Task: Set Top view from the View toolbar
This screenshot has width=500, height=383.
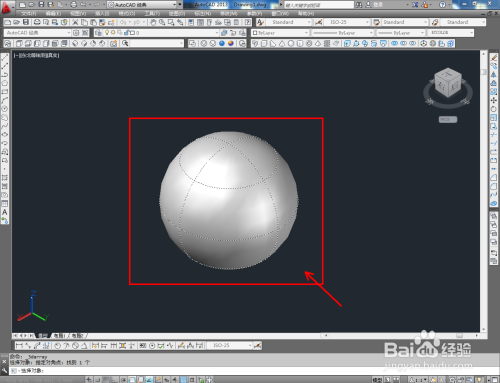Action: pos(19,44)
